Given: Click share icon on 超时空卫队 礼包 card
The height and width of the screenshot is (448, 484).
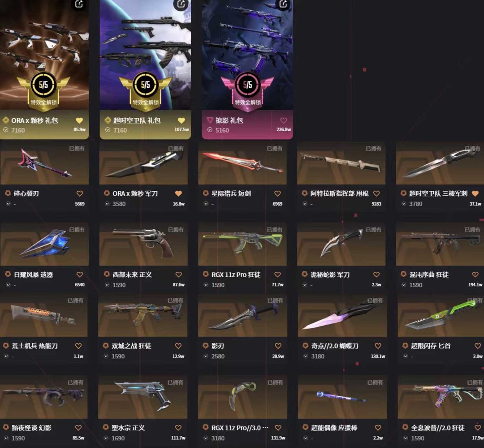Looking at the screenshot, I should 181,4.
